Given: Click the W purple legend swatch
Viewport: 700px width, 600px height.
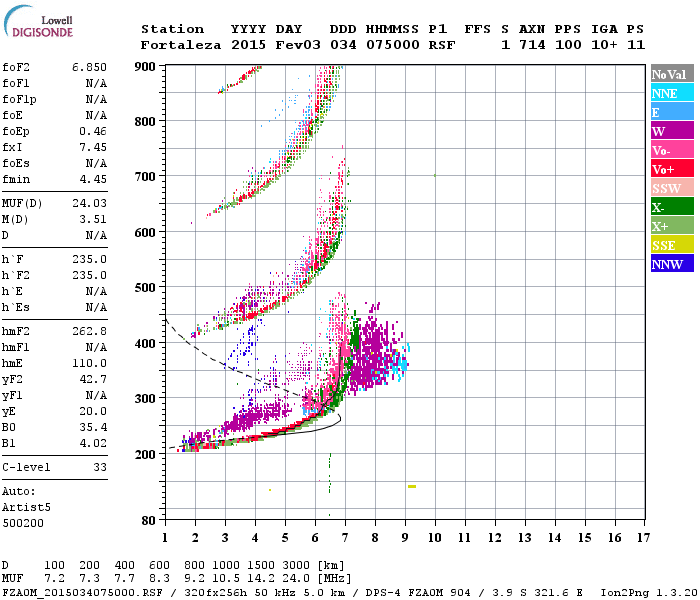Looking at the screenshot, I should click(x=672, y=131).
